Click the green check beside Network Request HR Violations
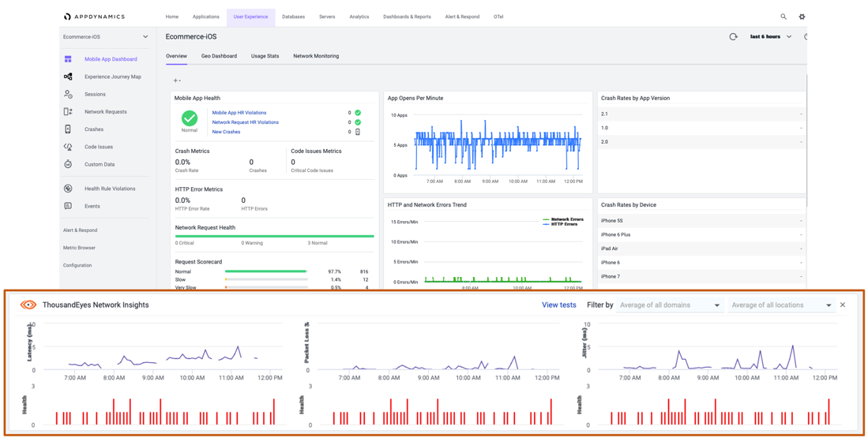The height and width of the screenshot is (445, 868). pos(358,122)
